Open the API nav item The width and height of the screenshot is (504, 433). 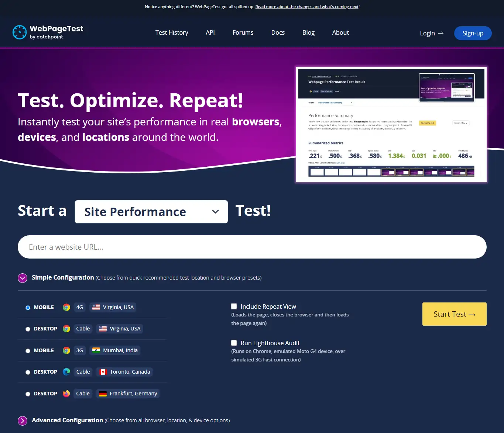coord(210,32)
